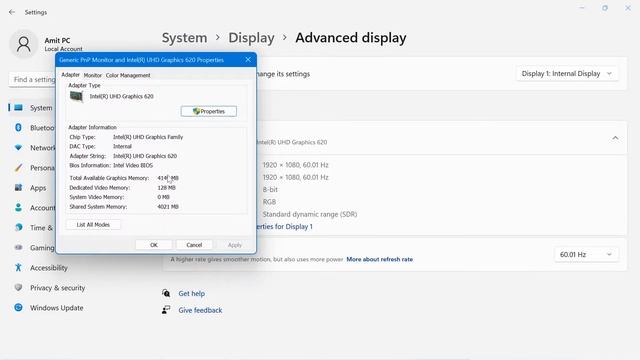
Task: Switch to the Monitor tab
Action: (93, 76)
